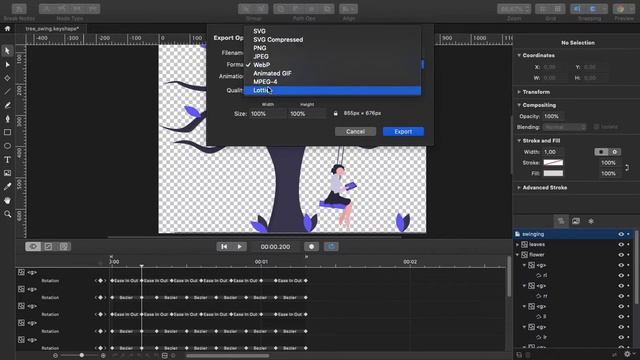
Task: Click the timeline eye filter button
Action: click(33, 247)
